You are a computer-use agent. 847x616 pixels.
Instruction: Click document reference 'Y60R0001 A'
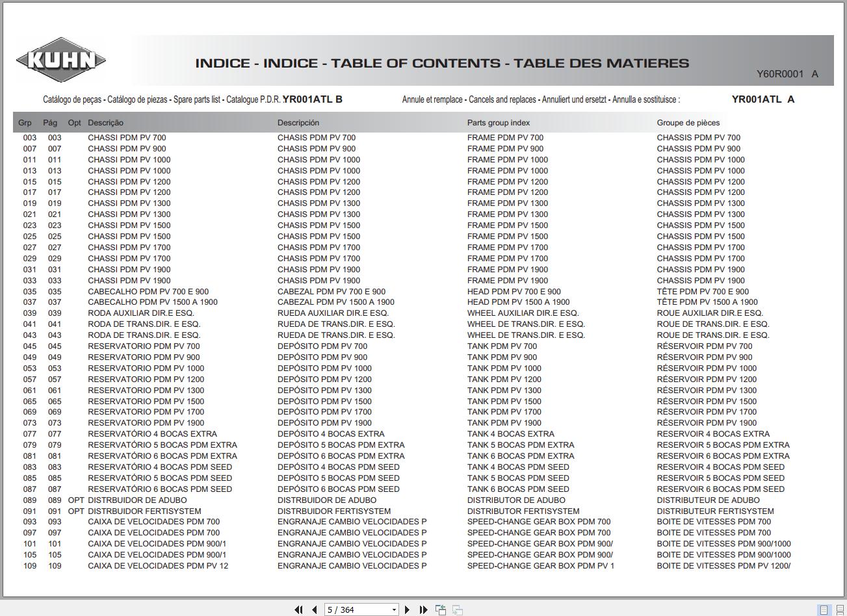click(787, 74)
